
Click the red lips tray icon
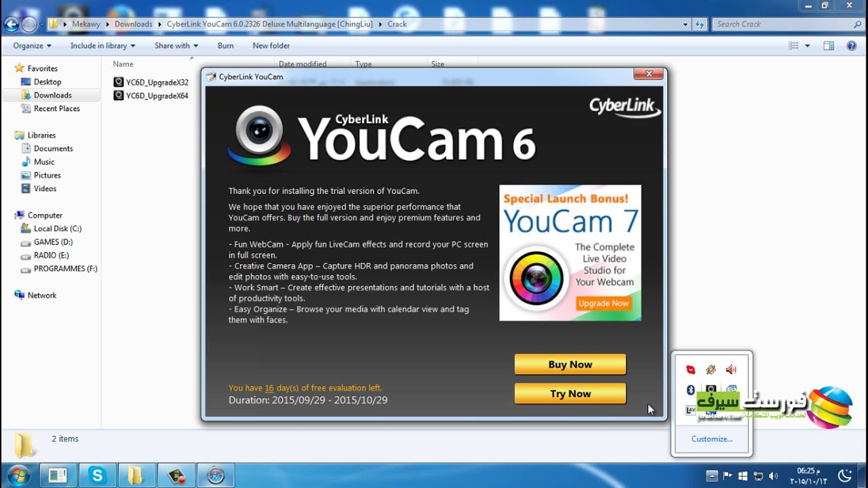[690, 369]
